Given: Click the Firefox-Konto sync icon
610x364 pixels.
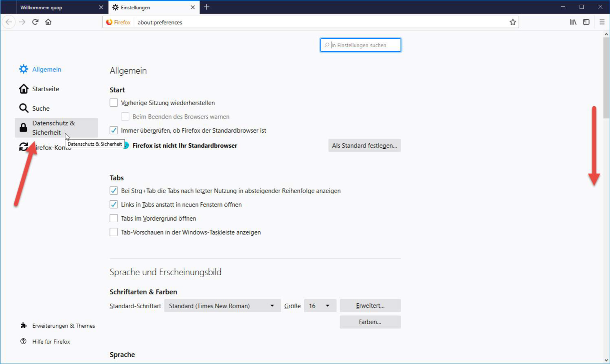Looking at the screenshot, I should click(24, 147).
